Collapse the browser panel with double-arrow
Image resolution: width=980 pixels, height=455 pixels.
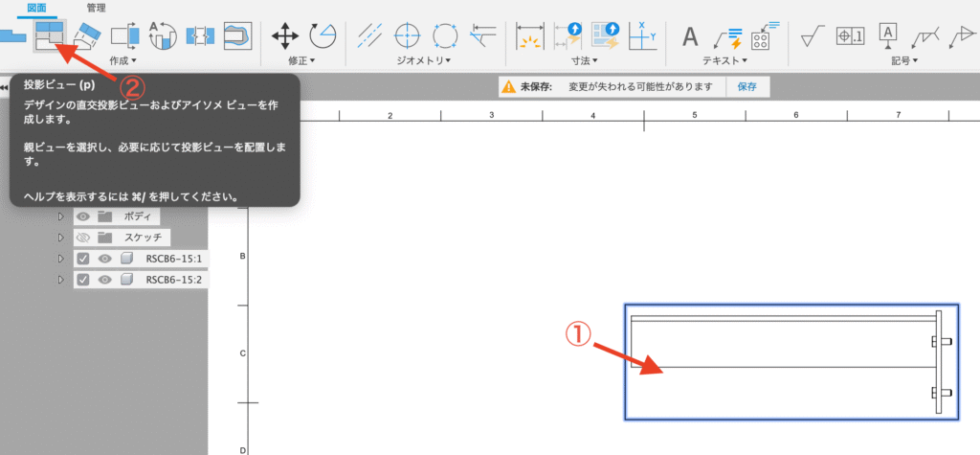(4, 87)
